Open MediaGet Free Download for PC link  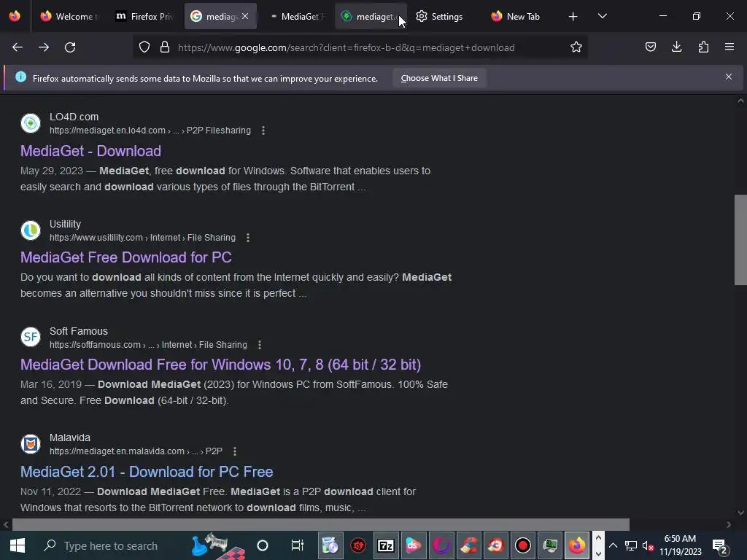[125, 257]
